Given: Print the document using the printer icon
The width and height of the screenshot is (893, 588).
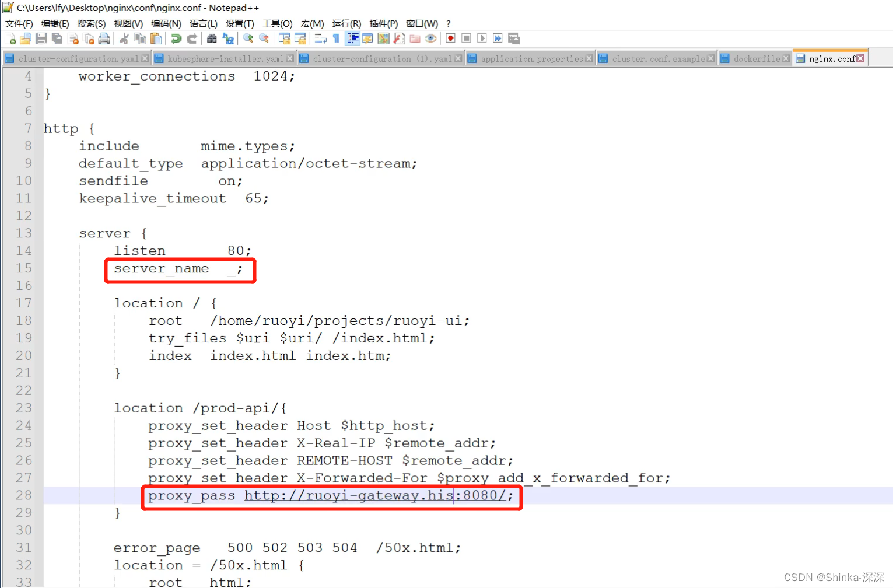Looking at the screenshot, I should click(x=104, y=38).
